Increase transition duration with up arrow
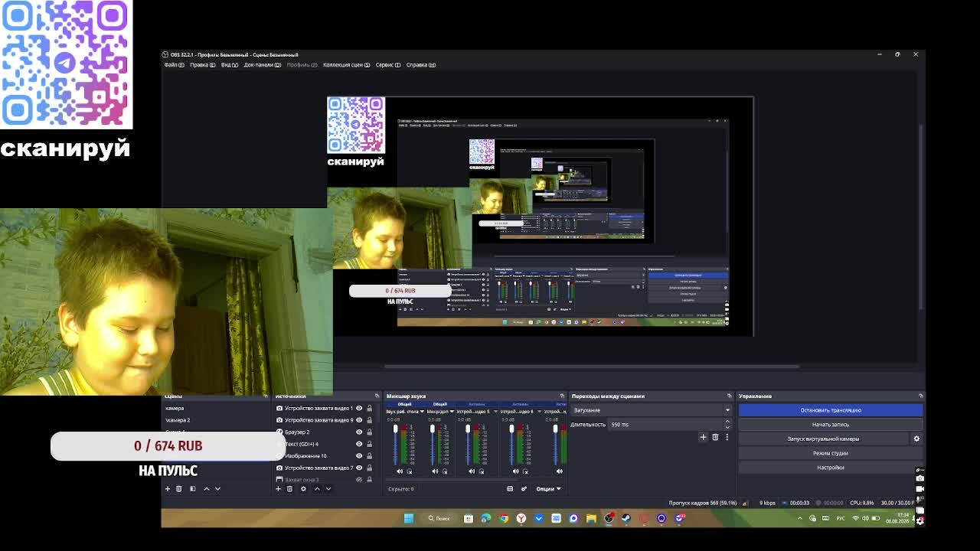The width and height of the screenshot is (980, 551). point(727,422)
